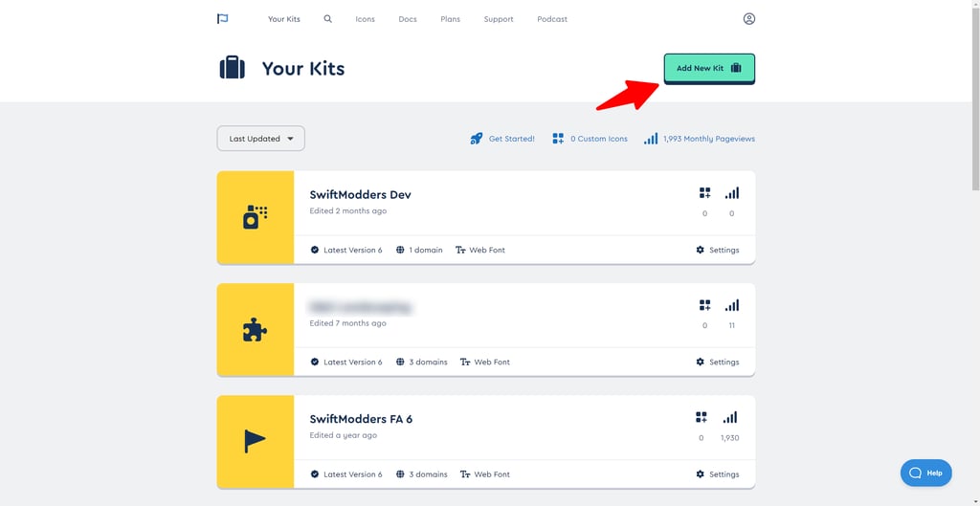
Task: Open the user account icon
Action: coord(748,19)
